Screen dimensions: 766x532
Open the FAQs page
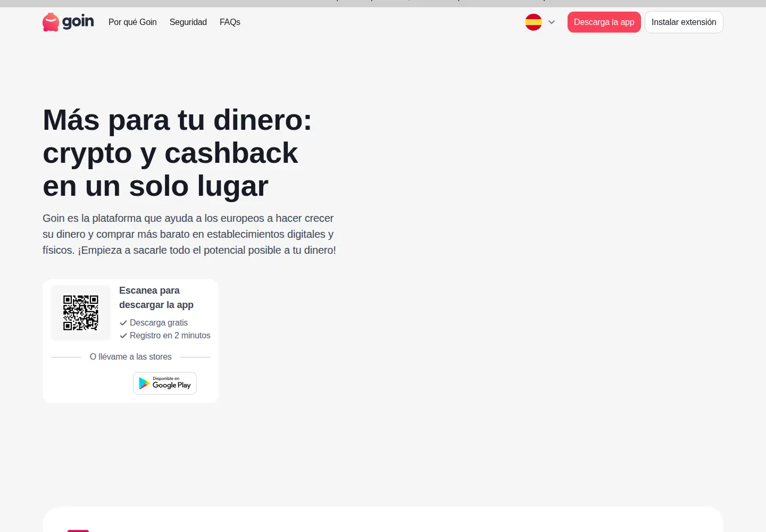tap(230, 22)
